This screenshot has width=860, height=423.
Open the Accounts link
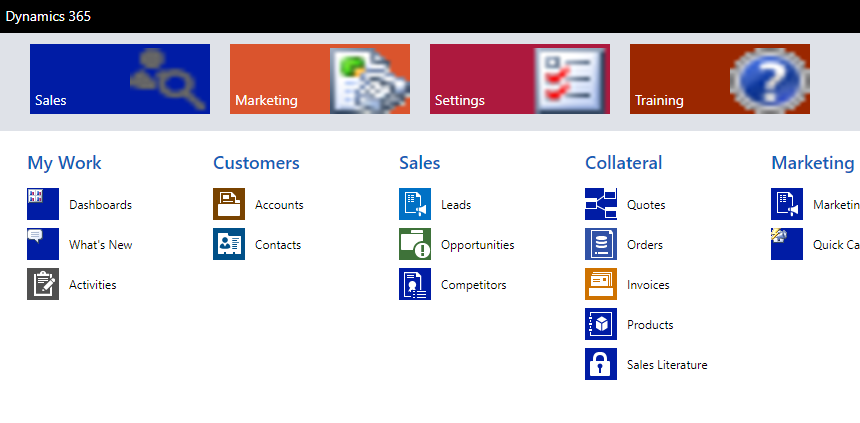pos(279,205)
